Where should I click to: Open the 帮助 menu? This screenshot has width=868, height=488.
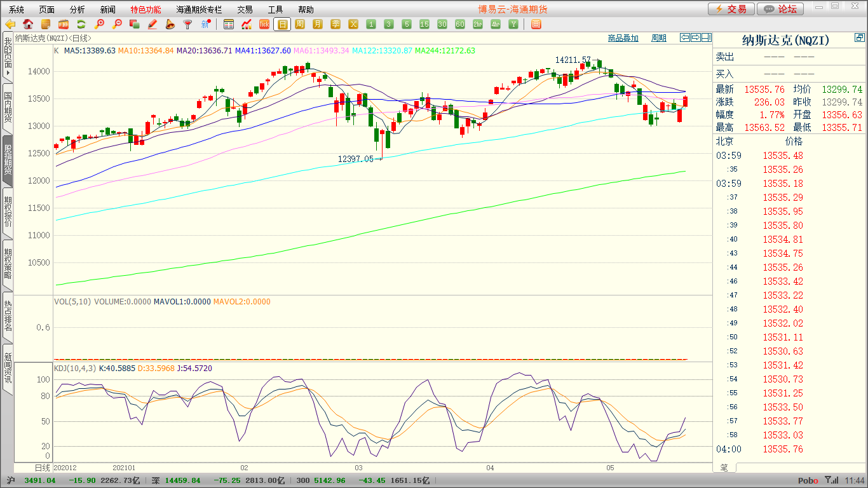point(306,10)
